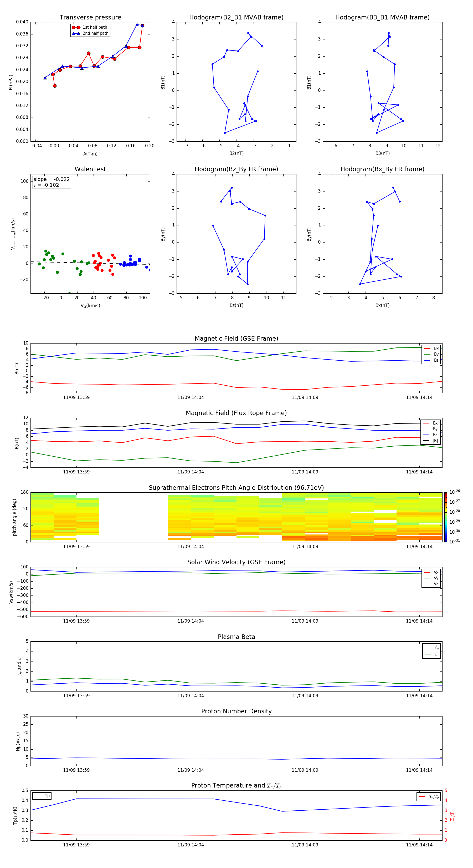473x868 pixels.
Task: Click Bx' legend entry in flux rope panel
Action: click(431, 423)
